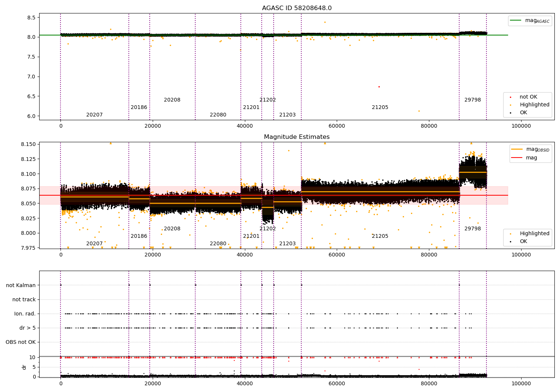Image resolution: width=560 pixels, height=392 pixels.
Task: Select green mag AGASC line swatch in legend
Action: [516, 21]
